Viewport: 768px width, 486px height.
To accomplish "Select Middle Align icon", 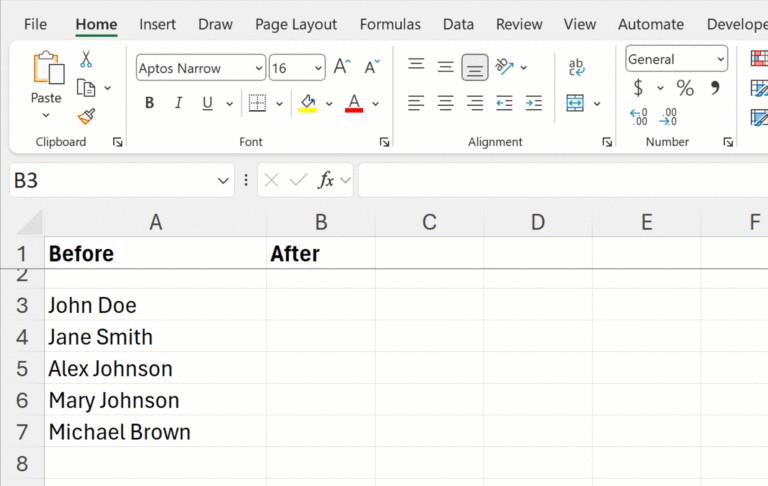I will (x=445, y=67).
